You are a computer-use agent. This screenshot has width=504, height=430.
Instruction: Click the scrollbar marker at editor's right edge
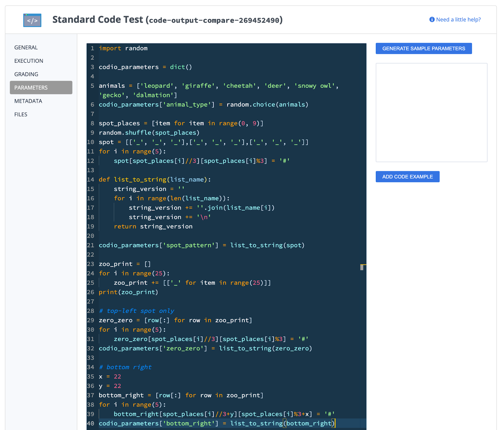(362, 267)
